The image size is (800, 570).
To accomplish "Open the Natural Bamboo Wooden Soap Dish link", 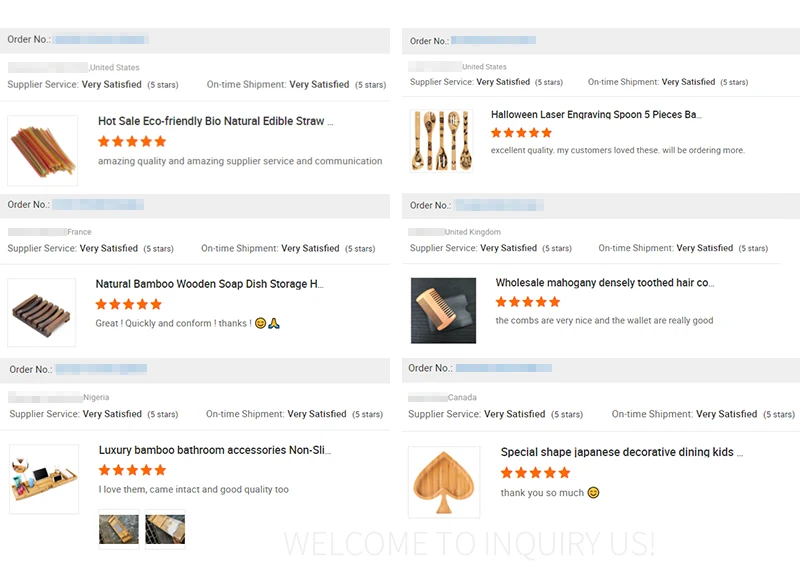I will tap(209, 284).
